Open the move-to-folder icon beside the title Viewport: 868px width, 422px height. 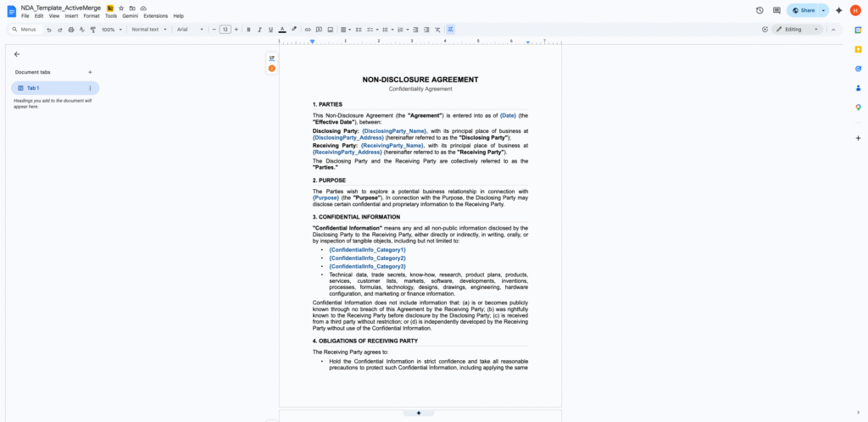pos(131,8)
